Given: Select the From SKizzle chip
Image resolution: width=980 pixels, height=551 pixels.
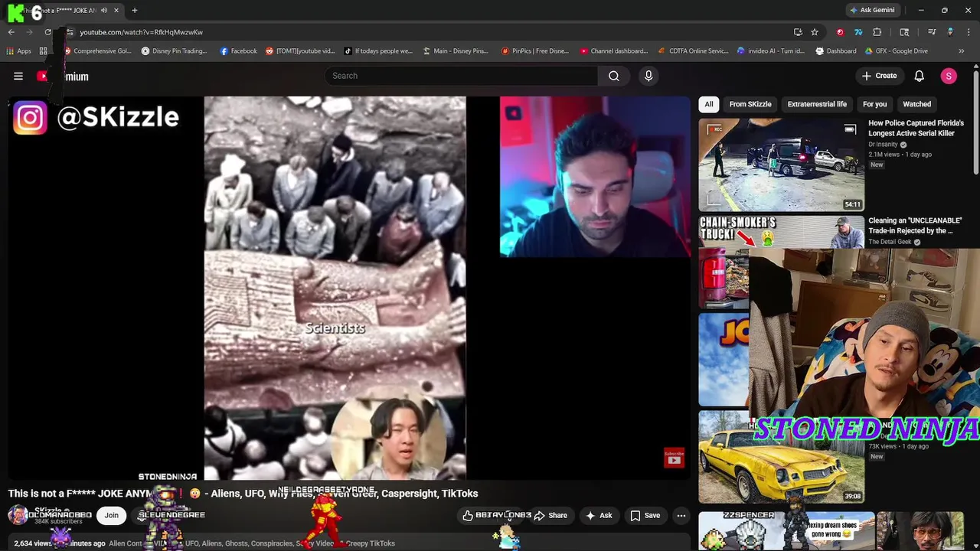Looking at the screenshot, I should (750, 104).
